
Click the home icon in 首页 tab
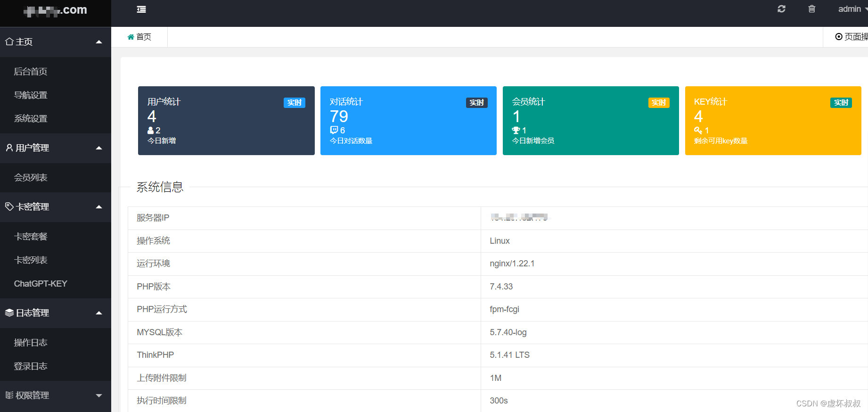click(x=131, y=37)
